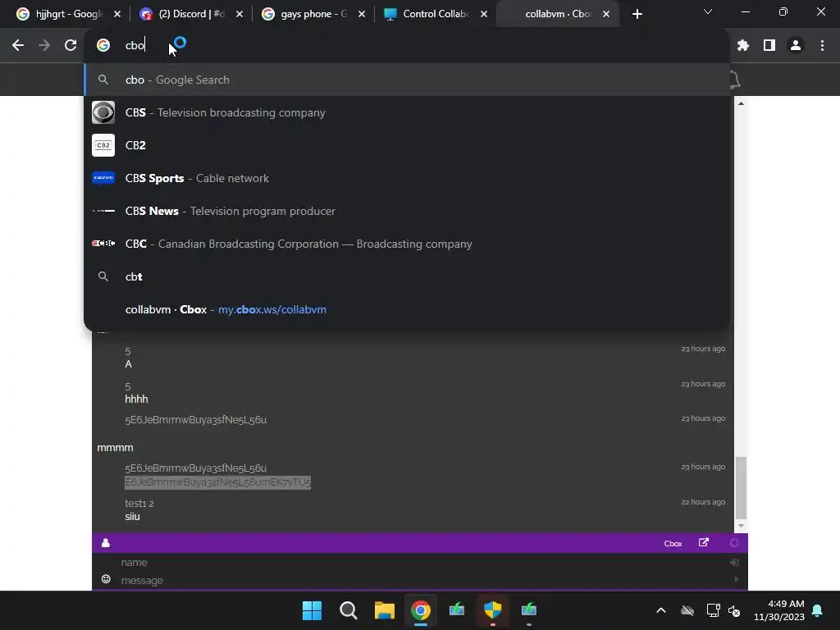Expand the hidden system tray icons chevron
The image size is (840, 630).
(661, 610)
